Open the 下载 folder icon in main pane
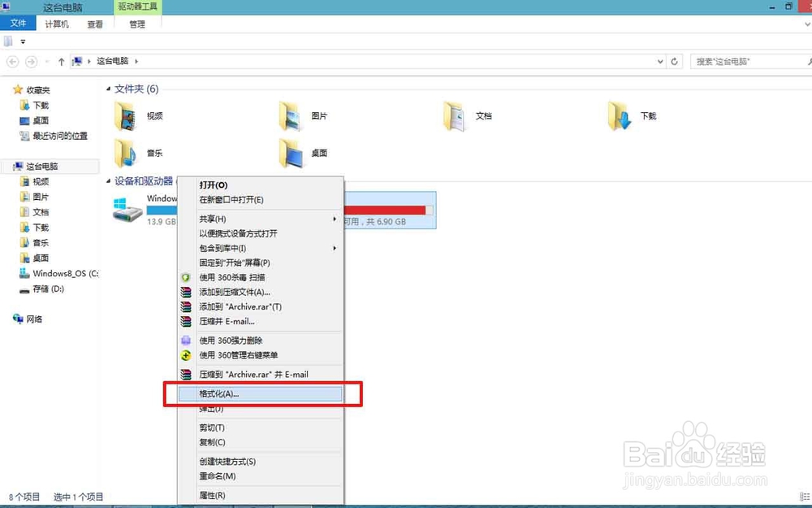This screenshot has width=812, height=508. point(620,116)
